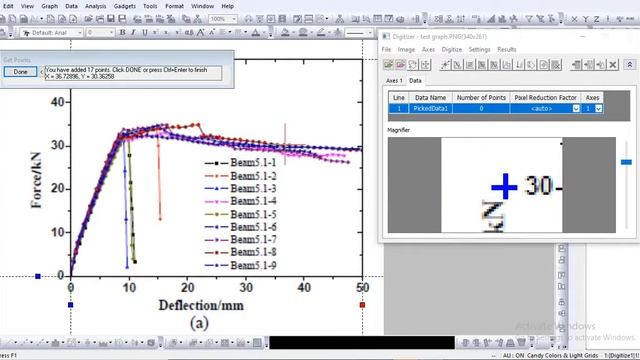Open the Data menu in the main menu bar
The width and height of the screenshot is (640, 360).
pos(71,6)
